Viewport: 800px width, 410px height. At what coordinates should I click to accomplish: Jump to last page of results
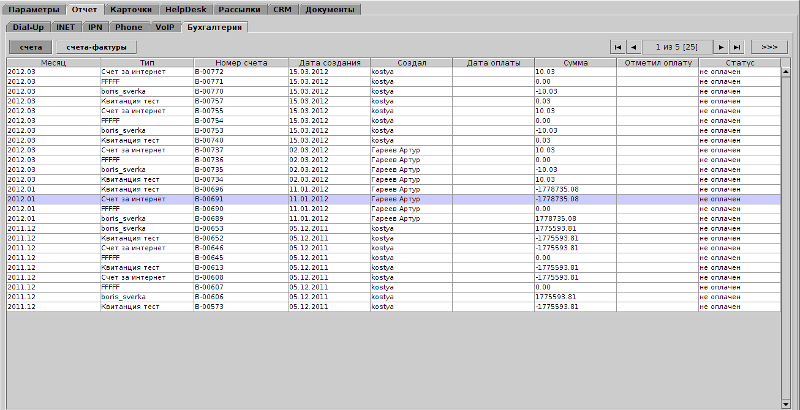[737, 47]
